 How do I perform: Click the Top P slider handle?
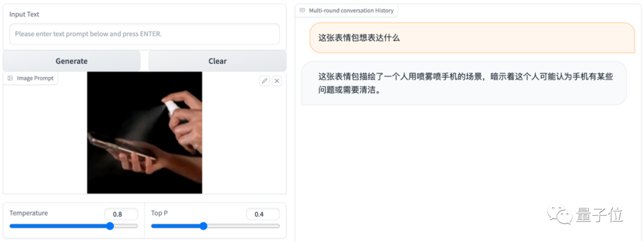203,226
